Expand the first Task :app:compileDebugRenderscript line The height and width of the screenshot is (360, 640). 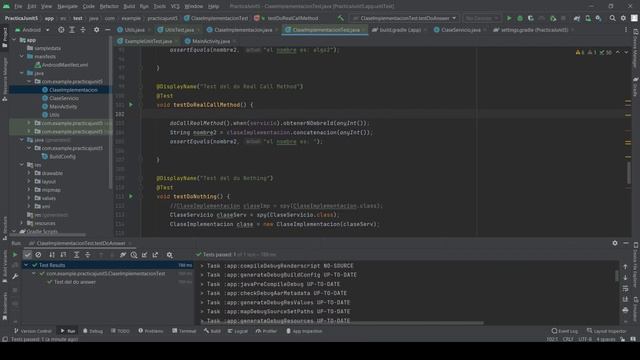pos(202,266)
